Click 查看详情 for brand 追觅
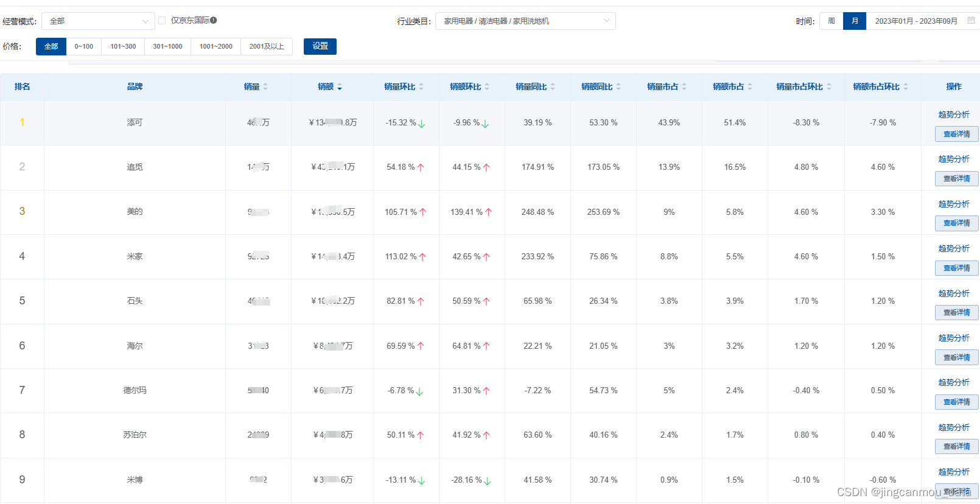The width and height of the screenshot is (980, 504). pyautogui.click(x=957, y=178)
